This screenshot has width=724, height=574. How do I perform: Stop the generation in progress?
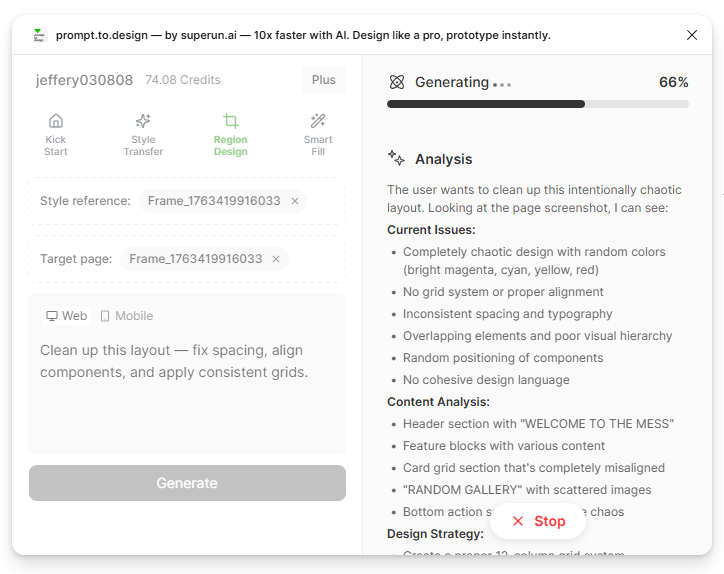pyautogui.click(x=538, y=521)
